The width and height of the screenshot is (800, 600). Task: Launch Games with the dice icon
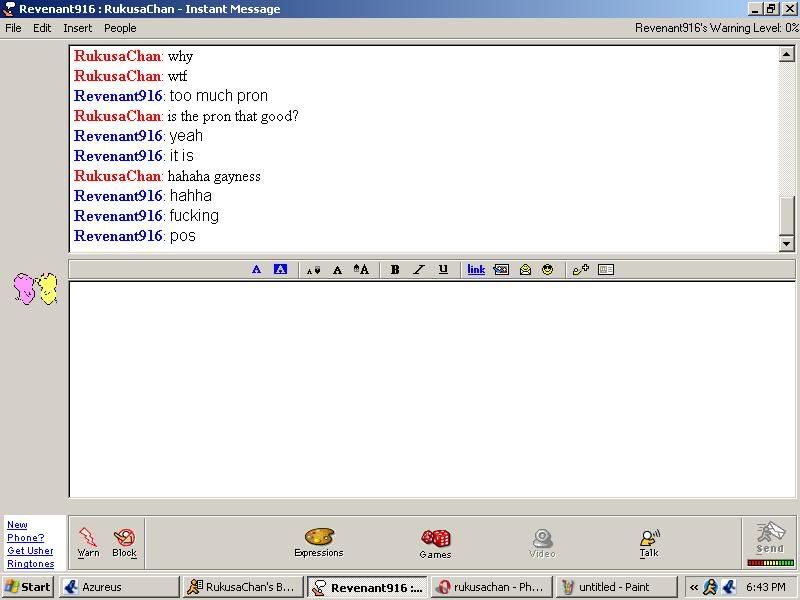435,544
